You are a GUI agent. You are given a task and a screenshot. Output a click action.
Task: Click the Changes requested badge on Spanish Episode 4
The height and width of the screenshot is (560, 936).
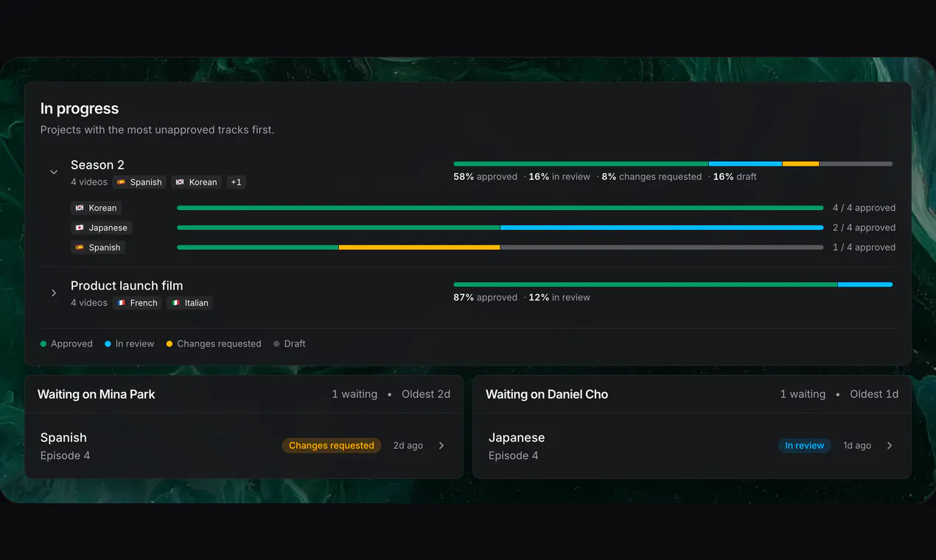coord(332,446)
